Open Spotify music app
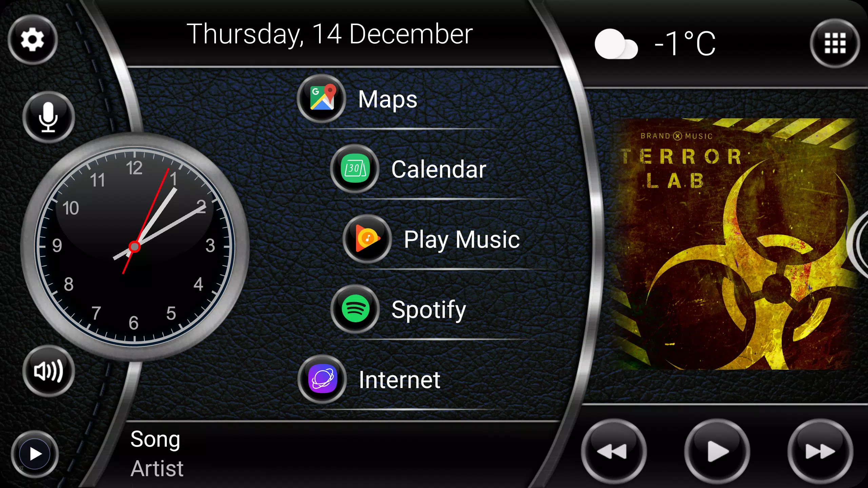The image size is (868, 488). coord(356,310)
